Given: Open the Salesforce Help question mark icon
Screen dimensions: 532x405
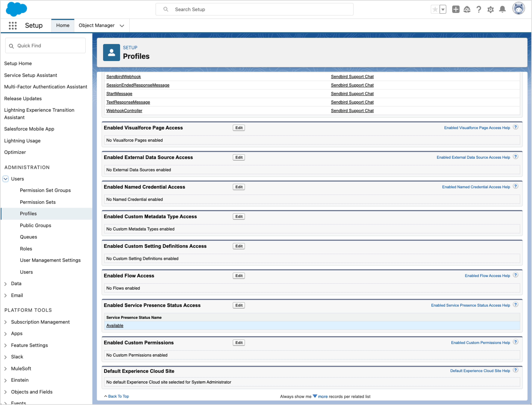Looking at the screenshot, I should point(479,9).
